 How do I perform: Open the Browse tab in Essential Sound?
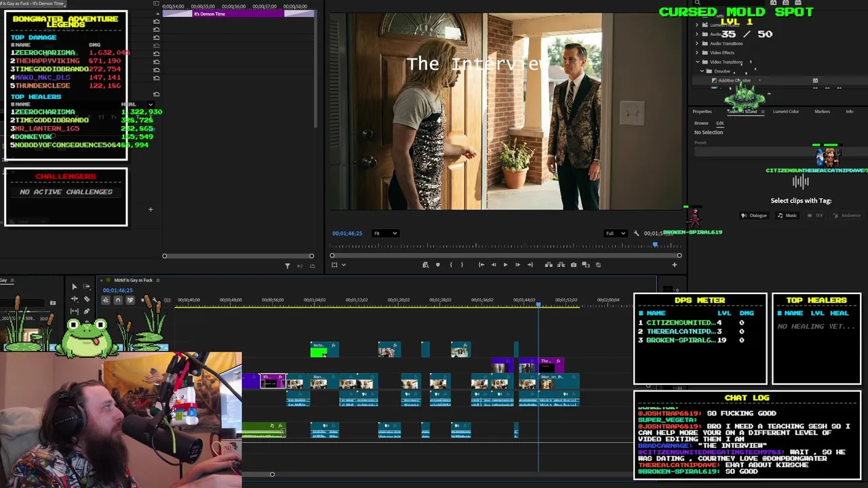point(701,123)
